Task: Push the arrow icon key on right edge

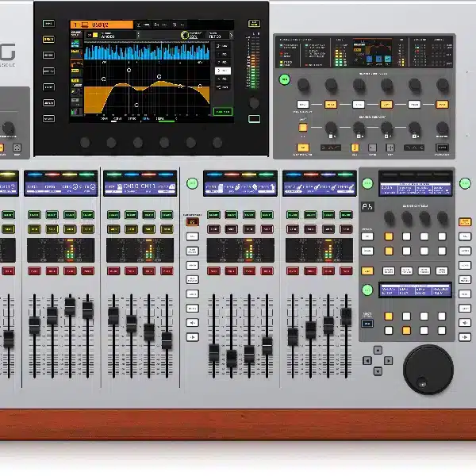Action: 465,337
